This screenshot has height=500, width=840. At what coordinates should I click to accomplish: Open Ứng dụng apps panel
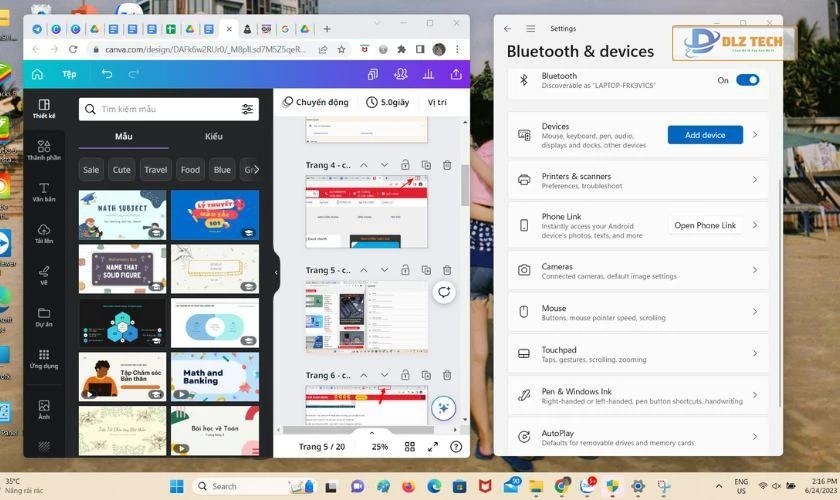(x=44, y=359)
